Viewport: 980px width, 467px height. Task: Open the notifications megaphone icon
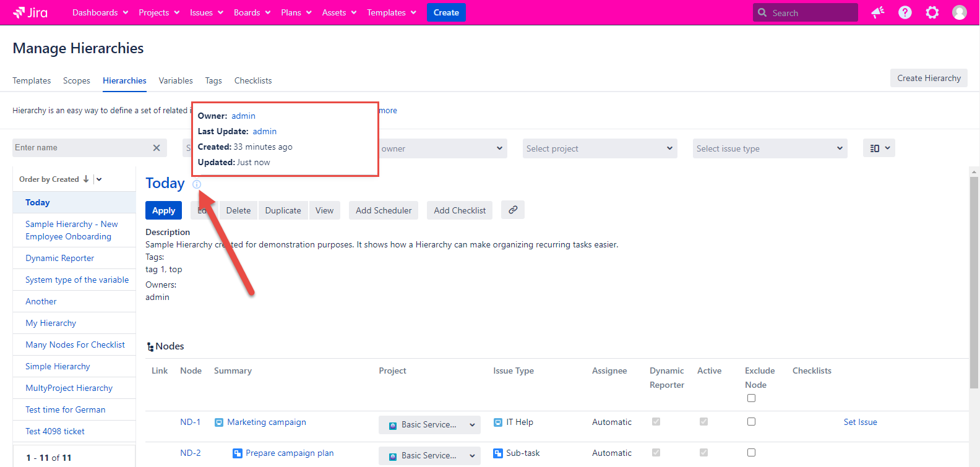(x=877, y=12)
